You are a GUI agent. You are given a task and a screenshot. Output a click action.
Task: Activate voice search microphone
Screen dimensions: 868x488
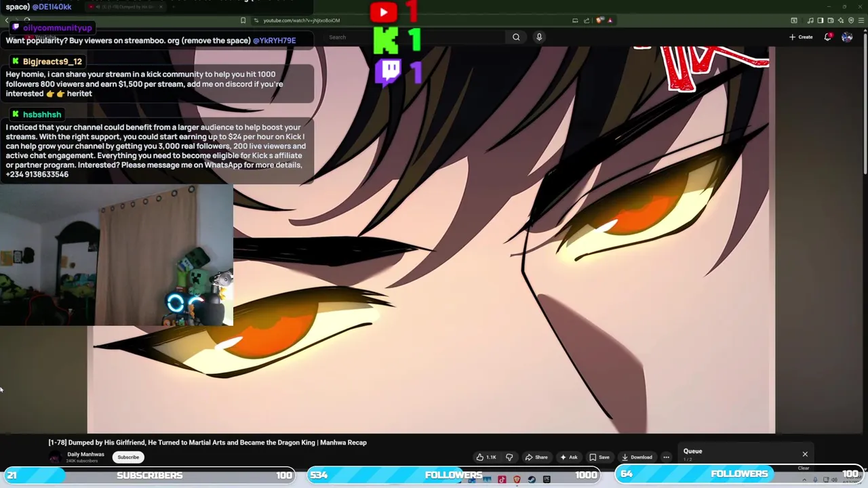pyautogui.click(x=539, y=37)
